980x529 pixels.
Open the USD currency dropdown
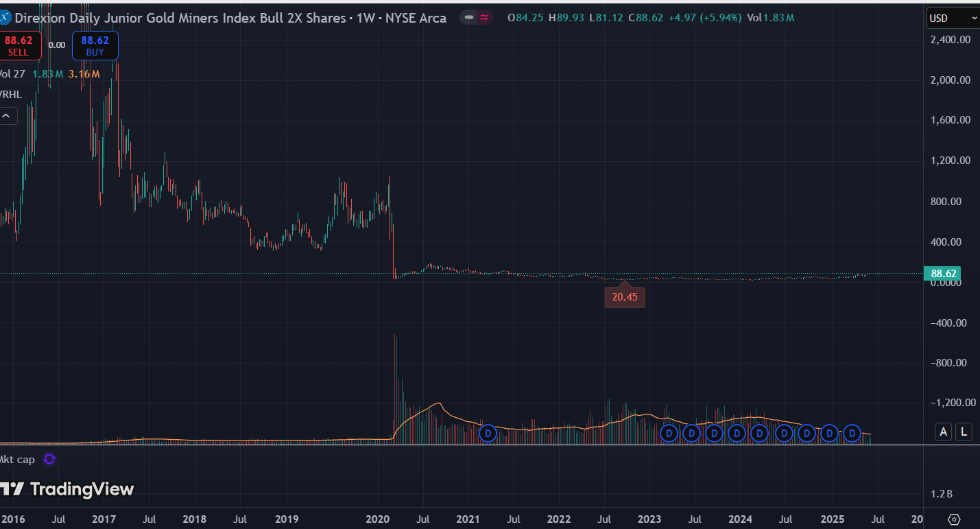point(953,18)
